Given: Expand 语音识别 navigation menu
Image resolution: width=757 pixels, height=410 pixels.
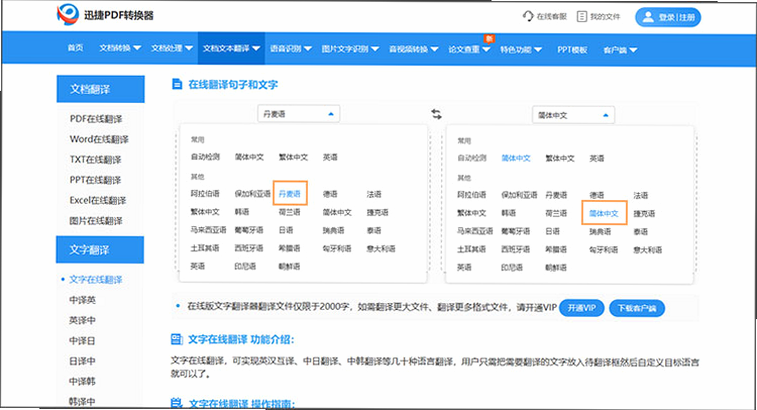Looking at the screenshot, I should coord(291,49).
